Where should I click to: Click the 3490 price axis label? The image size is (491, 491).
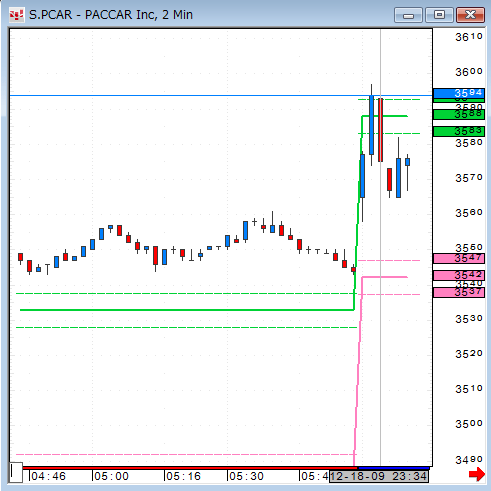click(469, 460)
